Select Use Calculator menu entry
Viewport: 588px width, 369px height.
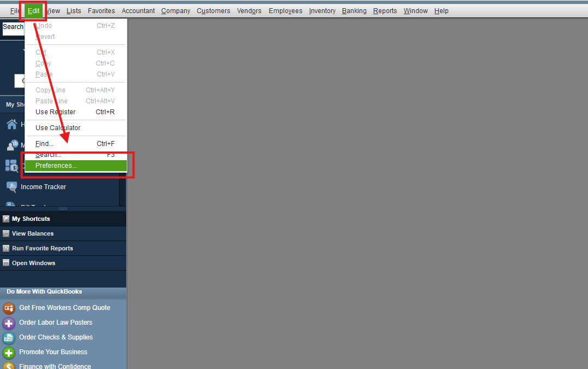tap(76, 128)
